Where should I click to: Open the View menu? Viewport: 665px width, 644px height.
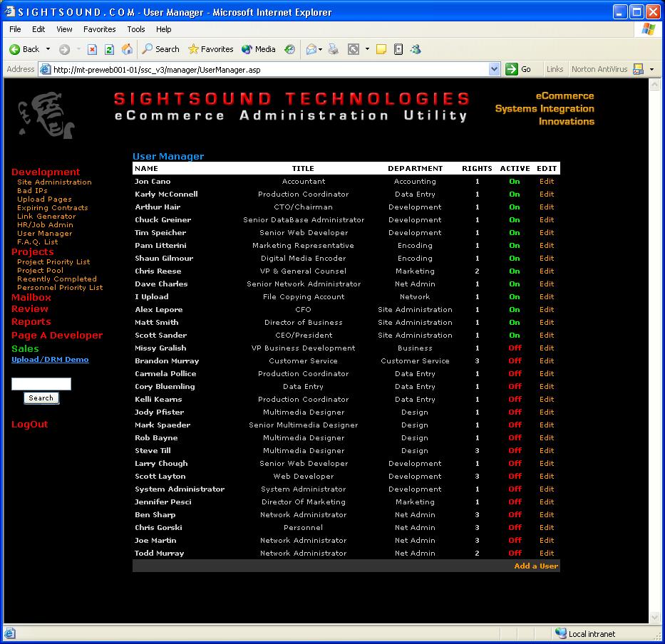(64, 29)
